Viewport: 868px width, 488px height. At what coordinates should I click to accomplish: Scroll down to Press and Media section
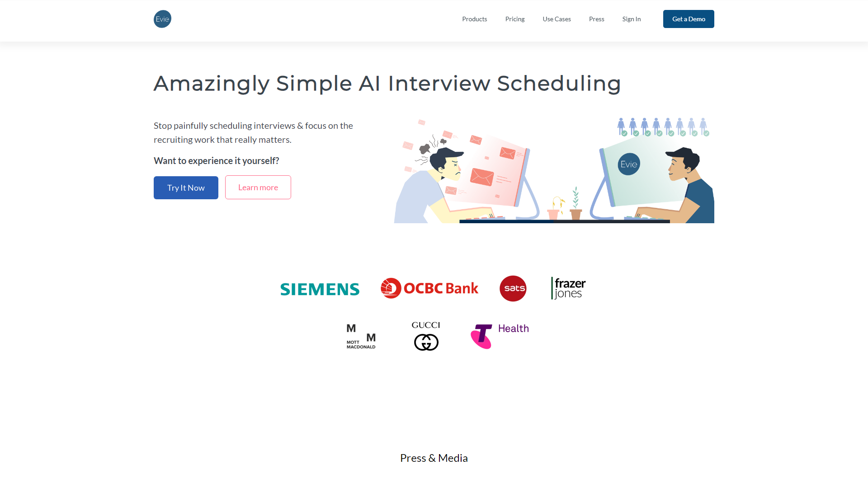point(434,458)
